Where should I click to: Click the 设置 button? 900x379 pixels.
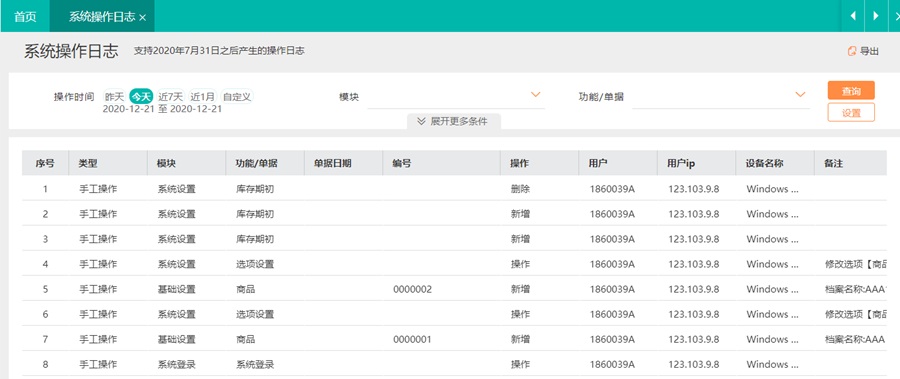(x=851, y=113)
